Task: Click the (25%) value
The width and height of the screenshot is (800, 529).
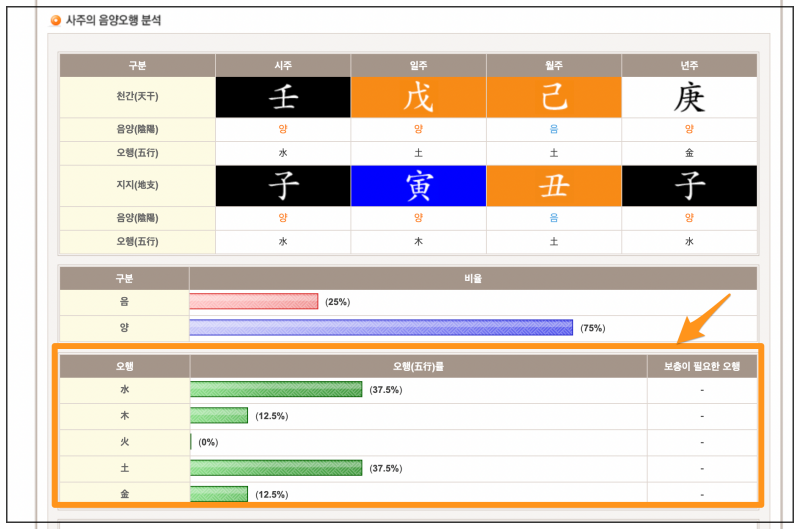Action: coord(337,302)
